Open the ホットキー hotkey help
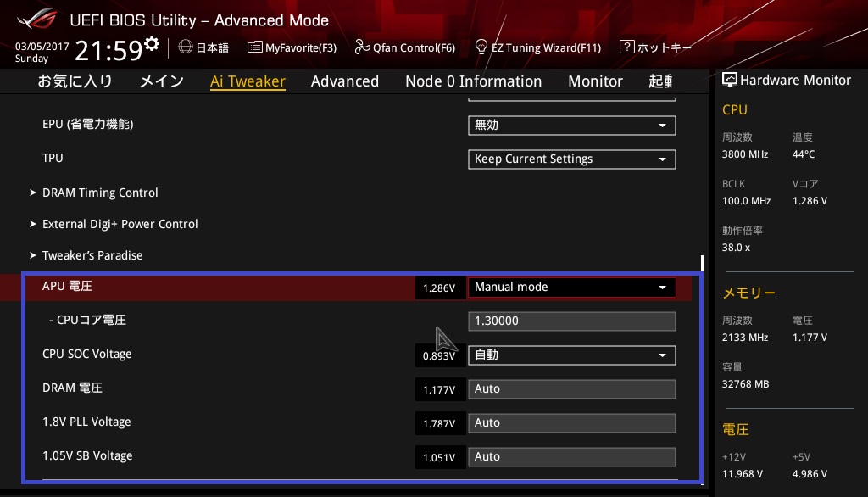The width and height of the screenshot is (868, 497). [x=655, y=47]
